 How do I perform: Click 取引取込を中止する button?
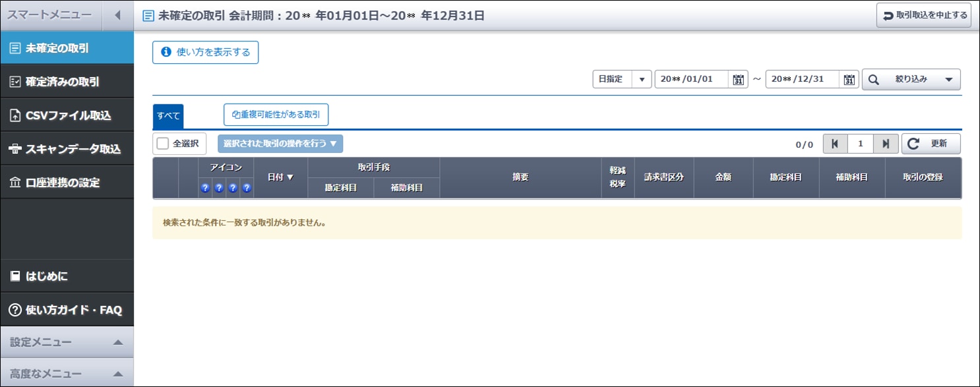pyautogui.click(x=924, y=15)
